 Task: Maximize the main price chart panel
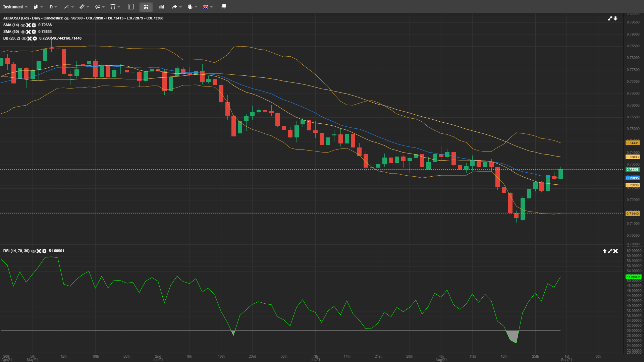pyautogui.click(x=610, y=18)
